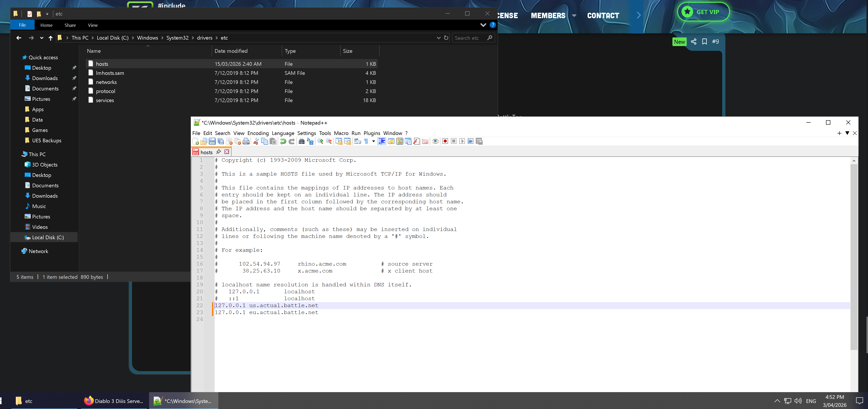Click the Find binoculars toolbar icon
The height and width of the screenshot is (409, 868).
pyautogui.click(x=302, y=141)
